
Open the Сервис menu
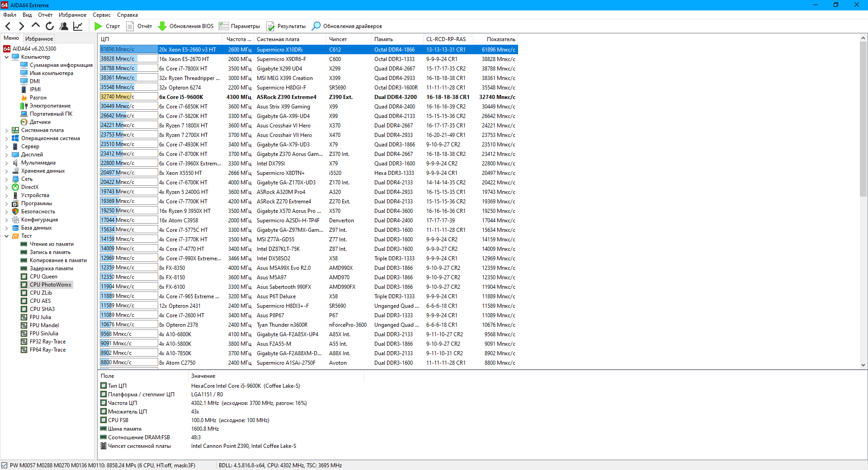[102, 15]
